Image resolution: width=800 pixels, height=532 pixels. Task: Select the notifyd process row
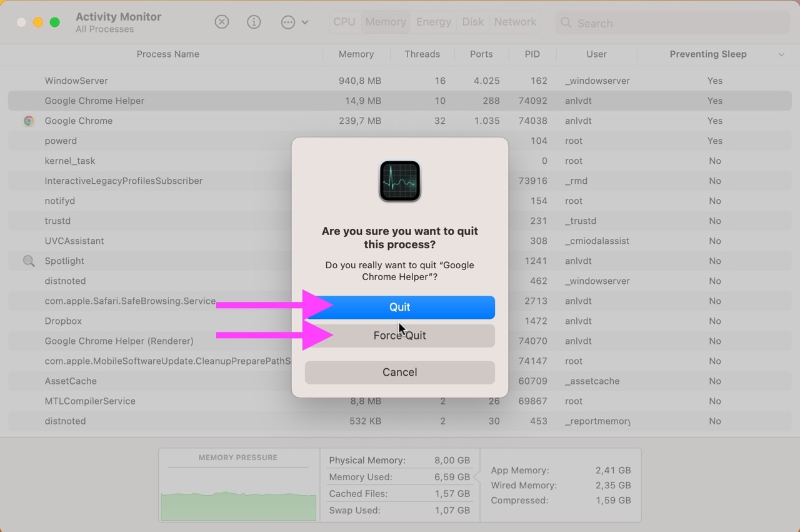pos(400,201)
